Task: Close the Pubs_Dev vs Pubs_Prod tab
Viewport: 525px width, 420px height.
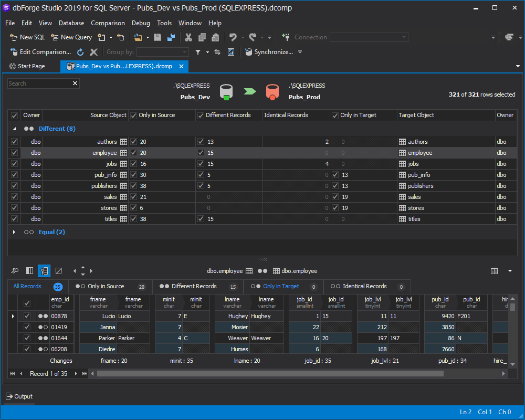Action: [x=182, y=66]
